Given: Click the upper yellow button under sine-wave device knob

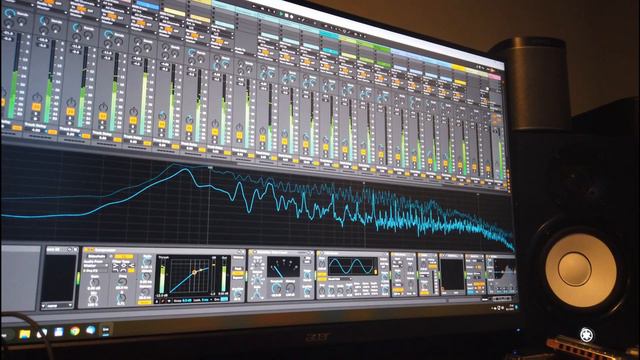Looking at the screenshot, I should click(322, 274).
